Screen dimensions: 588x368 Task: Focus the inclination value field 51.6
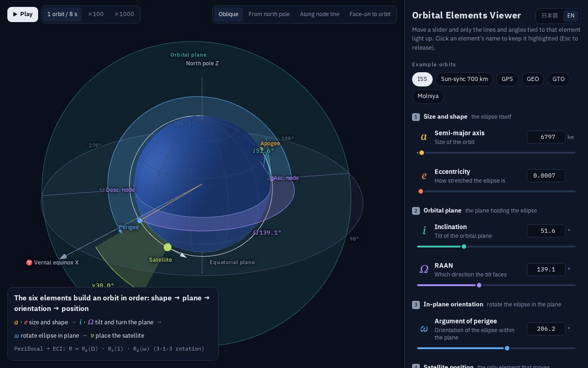546,231
